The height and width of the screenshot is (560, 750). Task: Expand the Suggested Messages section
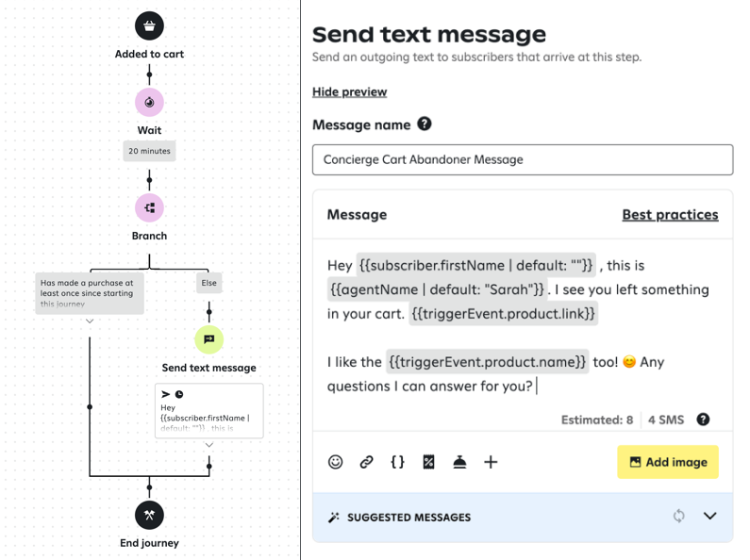point(710,517)
